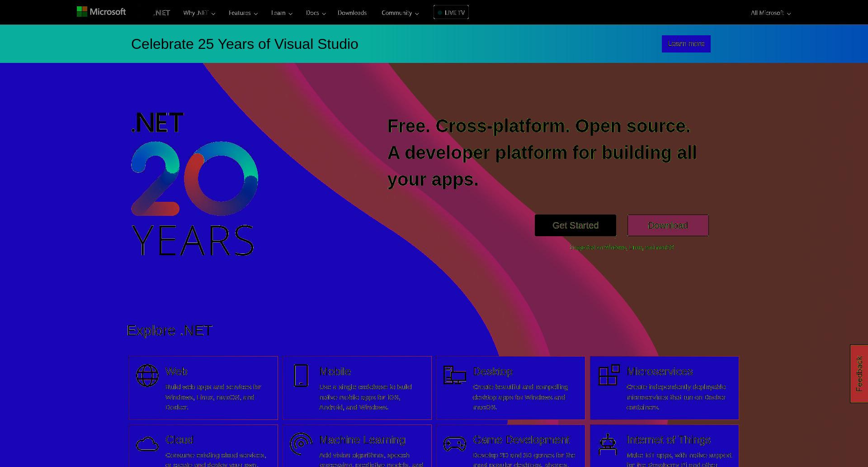Open the Learn dropdown menu
Viewport: 868px width, 467px height.
[x=282, y=13]
